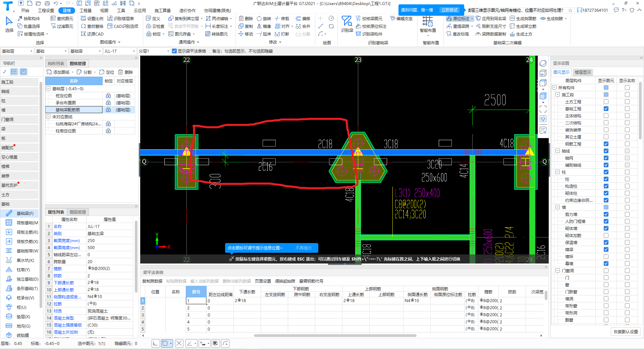The height and width of the screenshot is (349, 644).
Task: Toggle 显示图元 checkbox for 砌体加筋
Action: [606, 235]
